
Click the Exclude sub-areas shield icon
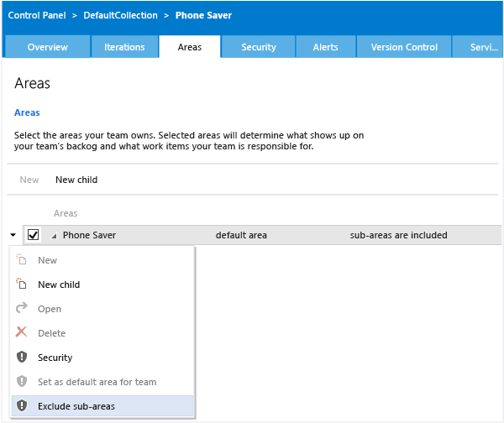tap(22, 405)
